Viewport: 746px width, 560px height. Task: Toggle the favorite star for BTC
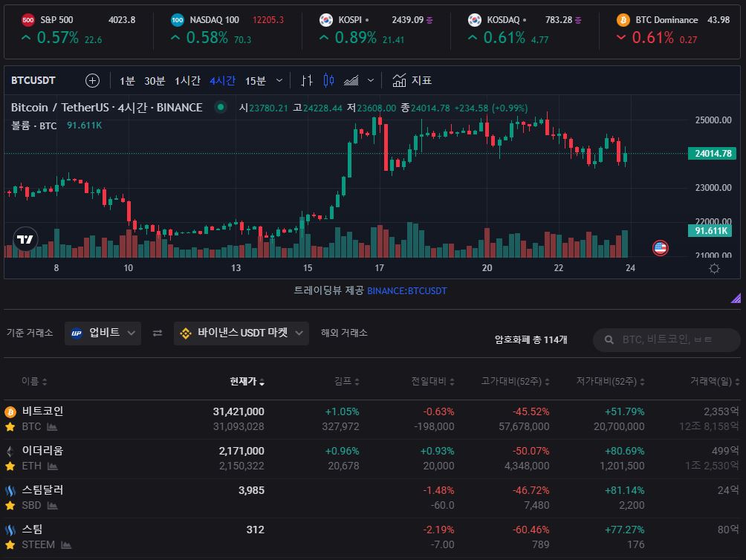coord(10,427)
